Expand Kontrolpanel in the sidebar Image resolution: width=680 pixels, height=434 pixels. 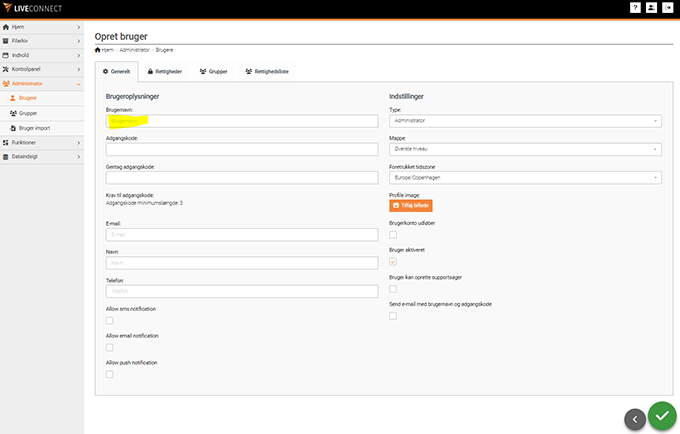(41, 69)
